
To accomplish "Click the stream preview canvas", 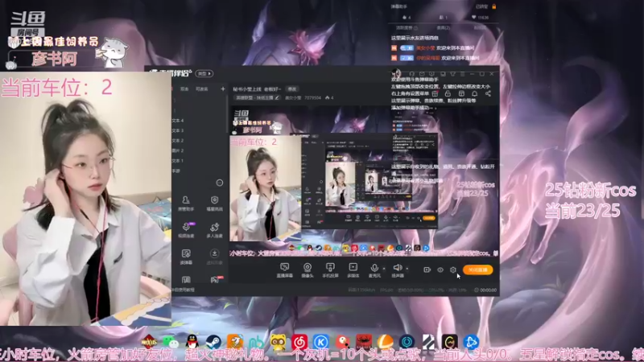I will [364, 180].
